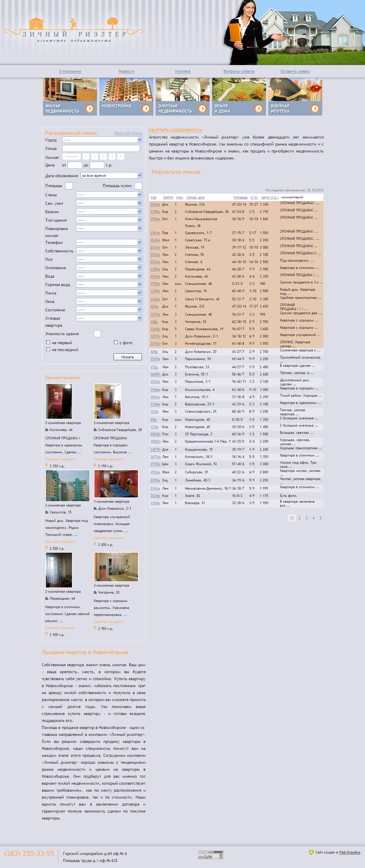The width and height of the screenshot is (365, 868).
Task: Click the arrow icon on Элитная недвижимость banner
Action: tap(202, 108)
